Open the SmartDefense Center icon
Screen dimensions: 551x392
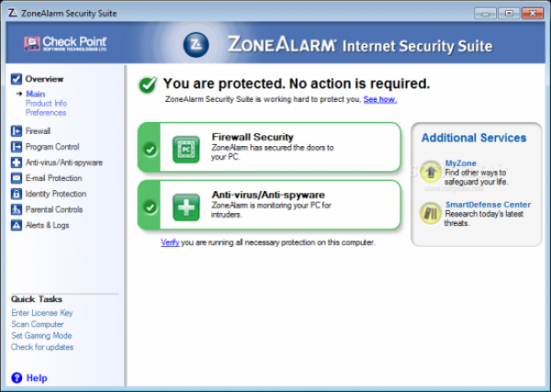point(430,213)
